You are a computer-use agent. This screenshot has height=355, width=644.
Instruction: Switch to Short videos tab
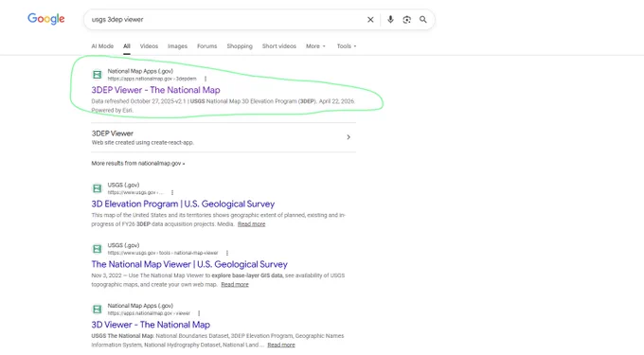[278, 46]
